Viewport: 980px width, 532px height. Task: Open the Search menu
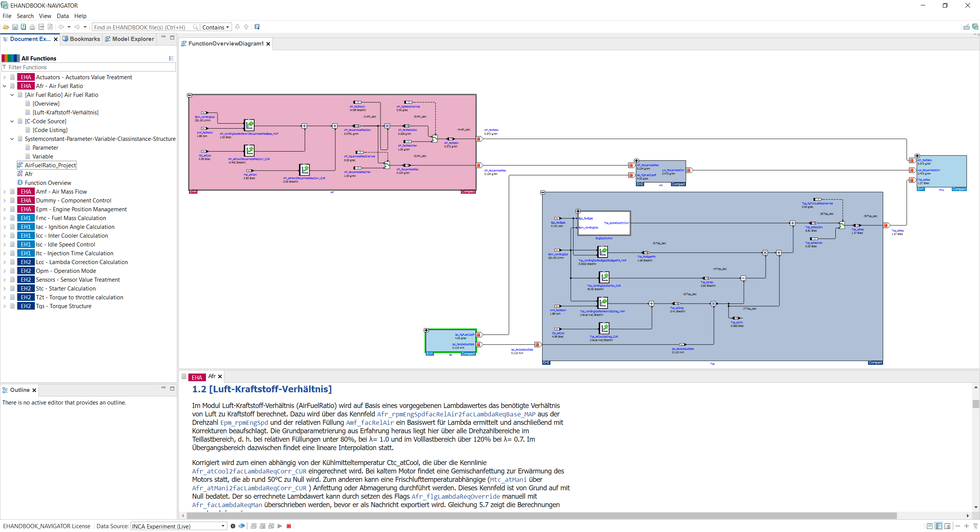(x=25, y=16)
